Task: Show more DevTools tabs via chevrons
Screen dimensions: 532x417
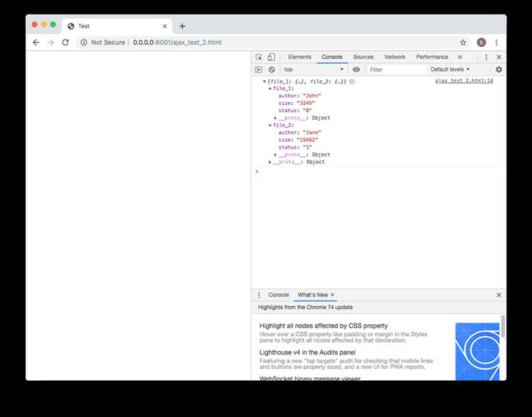Action: [460, 57]
